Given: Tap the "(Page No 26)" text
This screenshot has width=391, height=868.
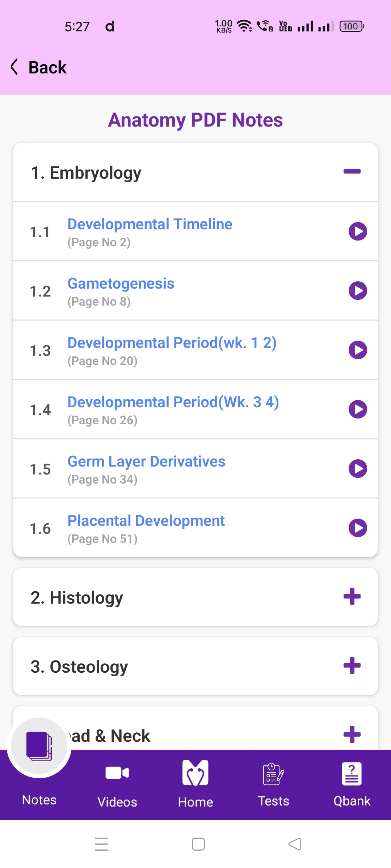Looking at the screenshot, I should (102, 420).
